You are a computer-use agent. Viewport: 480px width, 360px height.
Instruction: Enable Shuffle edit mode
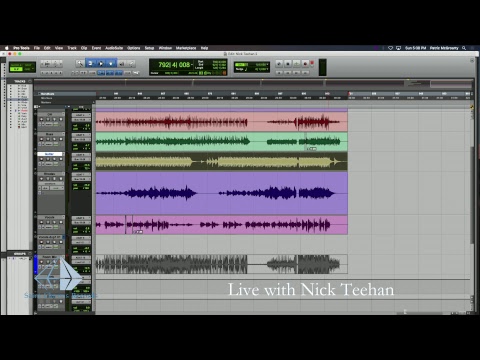click(15, 65)
